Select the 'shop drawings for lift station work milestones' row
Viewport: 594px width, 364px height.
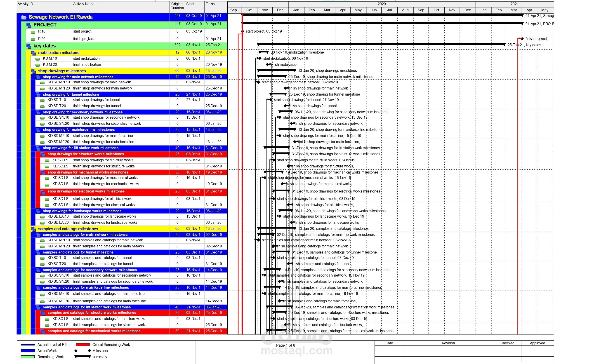[131, 148]
